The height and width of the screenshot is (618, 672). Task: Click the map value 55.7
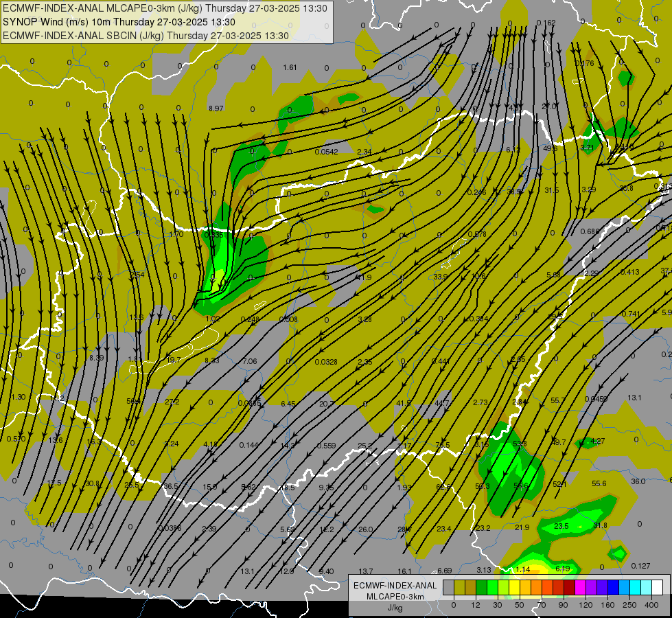557,400
